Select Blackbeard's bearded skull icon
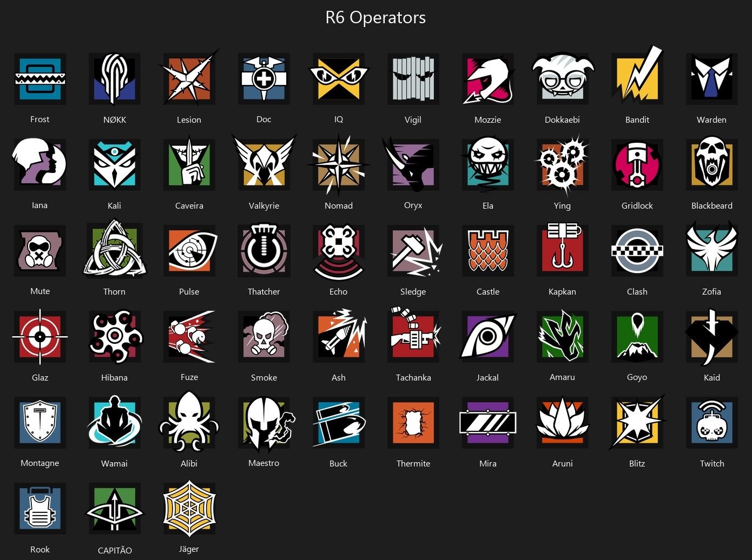The height and width of the screenshot is (560, 752). click(712, 164)
